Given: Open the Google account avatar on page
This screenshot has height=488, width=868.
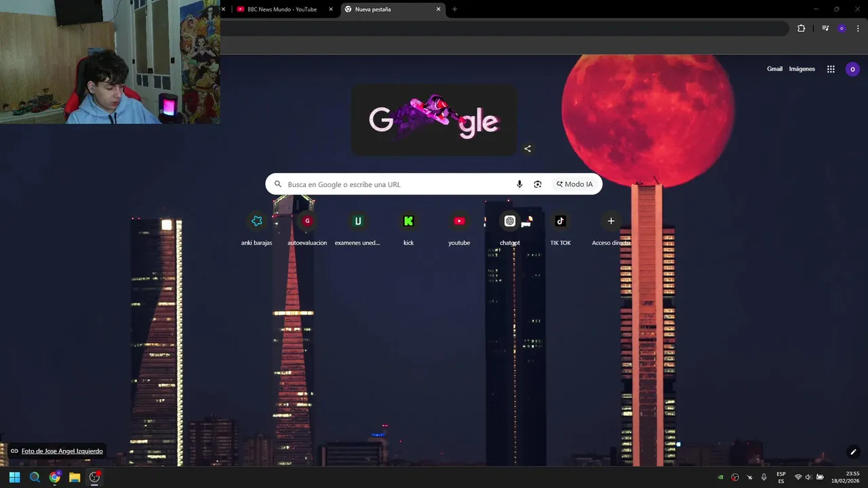Looking at the screenshot, I should pos(852,69).
